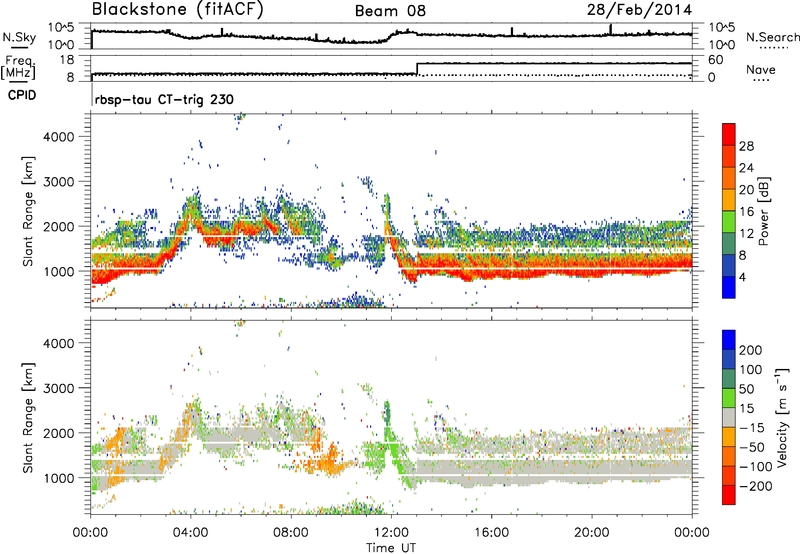Click the 'N.Sky' legend label

(19, 37)
